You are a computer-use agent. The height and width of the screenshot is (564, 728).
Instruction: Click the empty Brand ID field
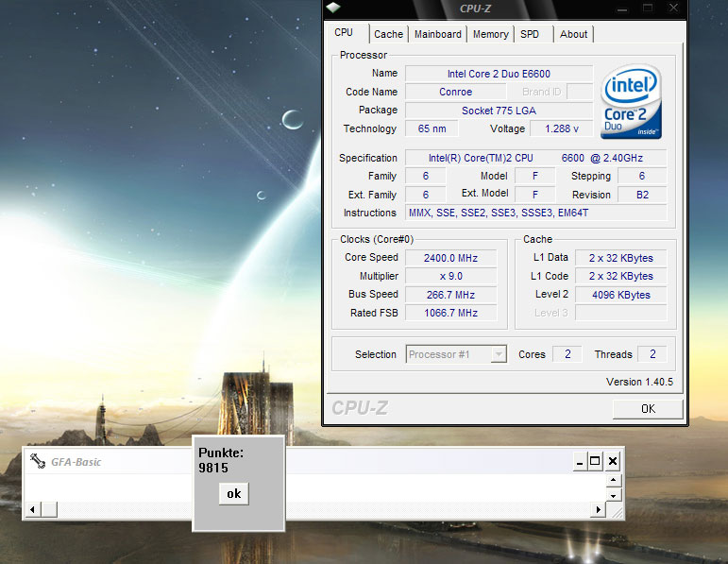pyautogui.click(x=580, y=92)
